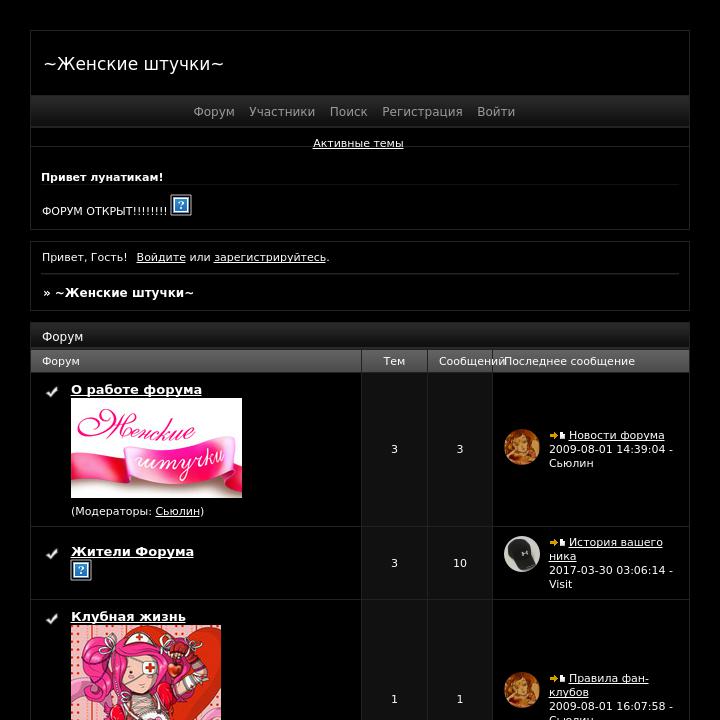720x720 pixels.
Task: Click the checkmark status icon beside О работе форума
Action: coord(52,391)
